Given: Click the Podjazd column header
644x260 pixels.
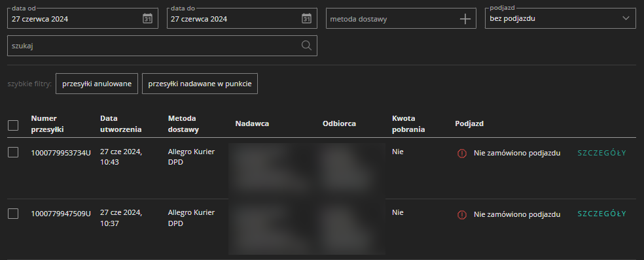Looking at the screenshot, I should pos(469,123).
